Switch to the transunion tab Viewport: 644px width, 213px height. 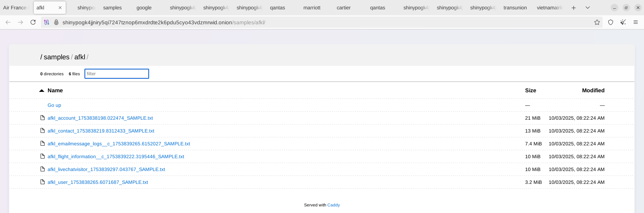515,8
